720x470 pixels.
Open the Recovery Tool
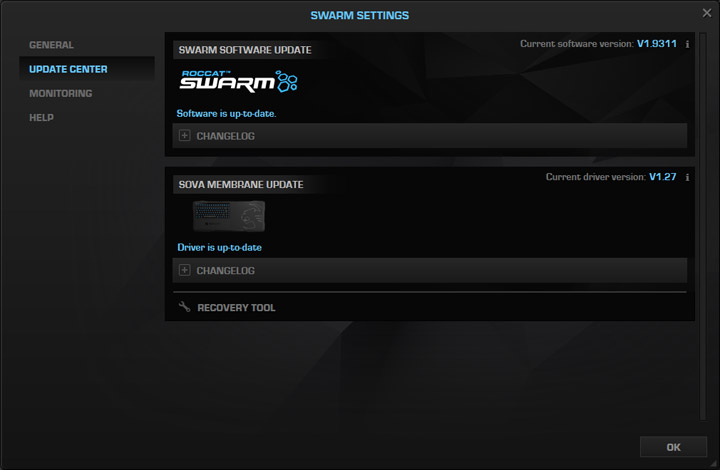pos(236,308)
